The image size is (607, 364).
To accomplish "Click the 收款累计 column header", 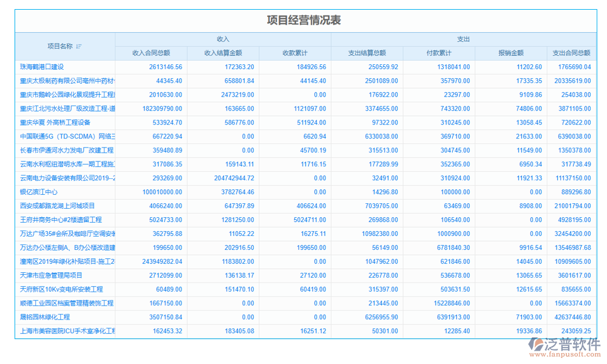I will (x=295, y=53).
